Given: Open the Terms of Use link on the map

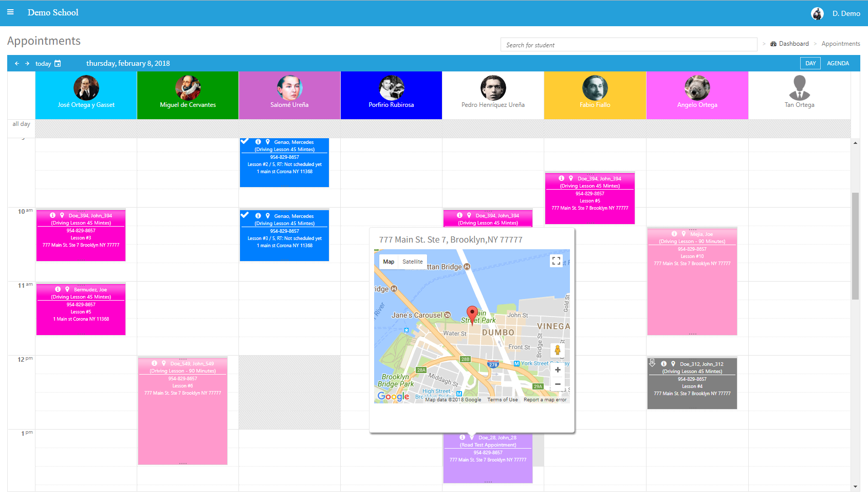Looking at the screenshot, I should pos(502,399).
